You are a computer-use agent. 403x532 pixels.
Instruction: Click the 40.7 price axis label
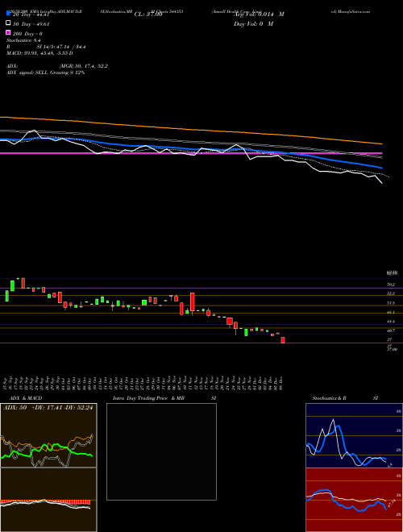click(x=390, y=330)
